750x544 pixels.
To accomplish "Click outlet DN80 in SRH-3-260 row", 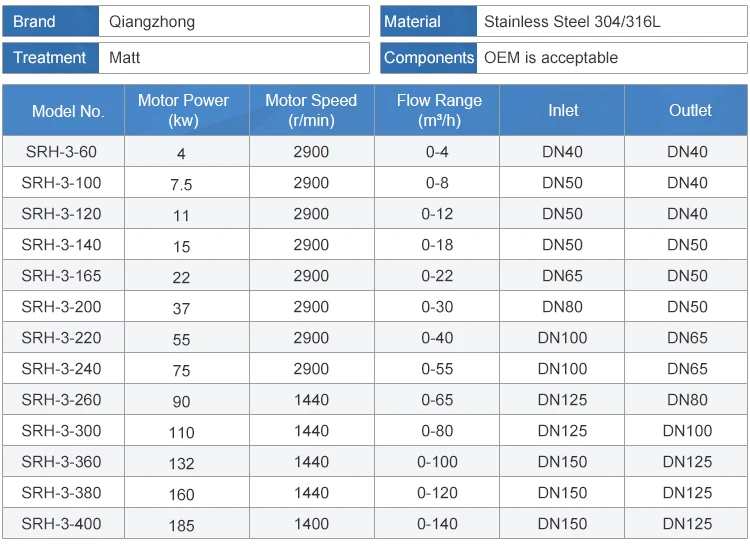I will coord(687,400).
